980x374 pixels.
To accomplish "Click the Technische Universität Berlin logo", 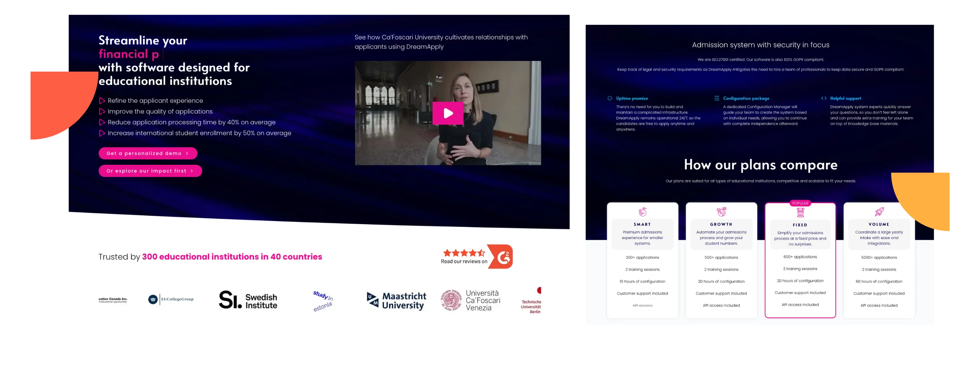I will click(531, 301).
